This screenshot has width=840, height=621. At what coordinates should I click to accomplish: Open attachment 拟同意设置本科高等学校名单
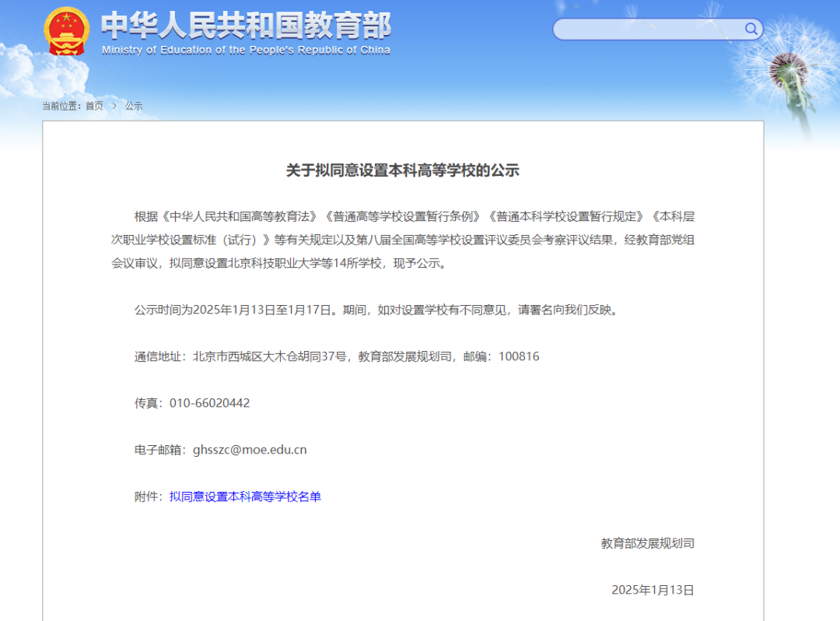(245, 496)
